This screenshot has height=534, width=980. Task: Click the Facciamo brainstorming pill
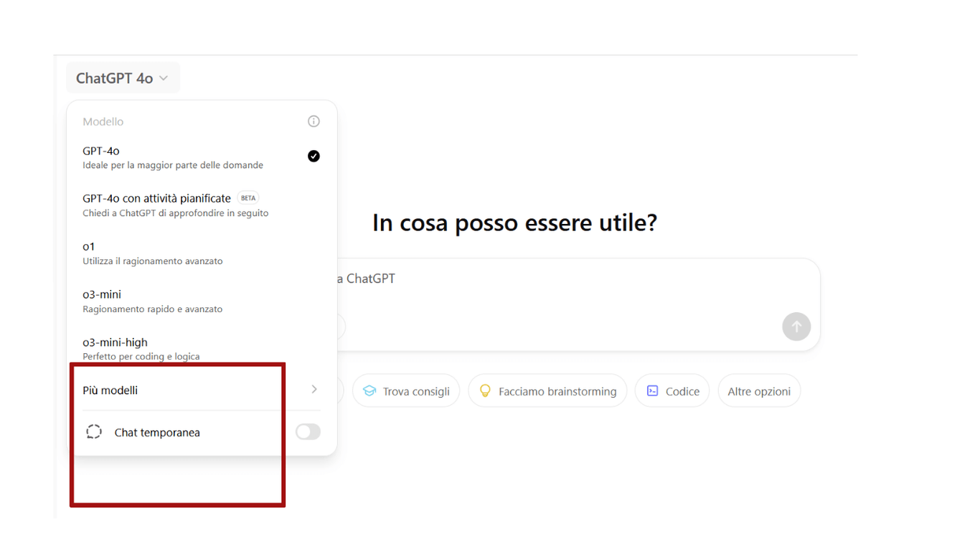(547, 390)
